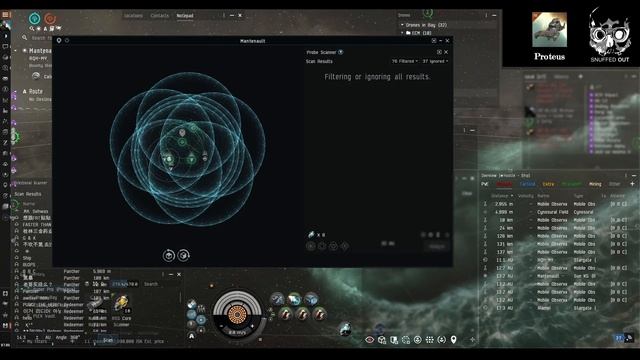Click the speed gauge readout below capacitor
640x360 pixels.
[237, 332]
